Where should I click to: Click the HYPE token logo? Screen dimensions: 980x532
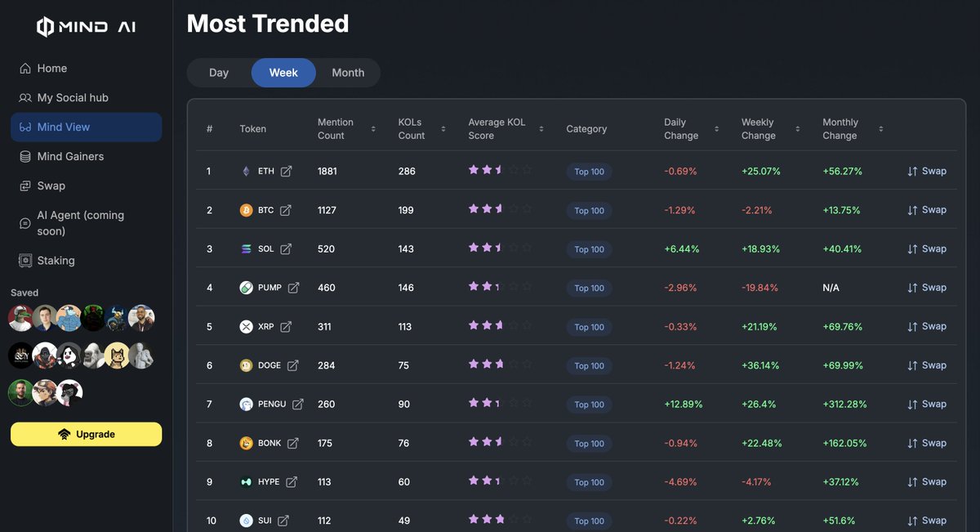(246, 482)
